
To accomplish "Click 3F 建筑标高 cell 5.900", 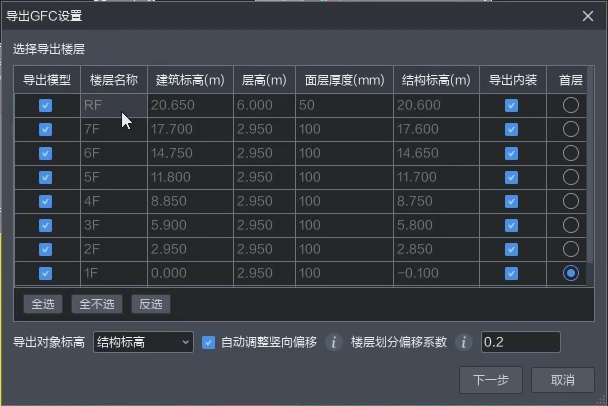I will click(190, 225).
